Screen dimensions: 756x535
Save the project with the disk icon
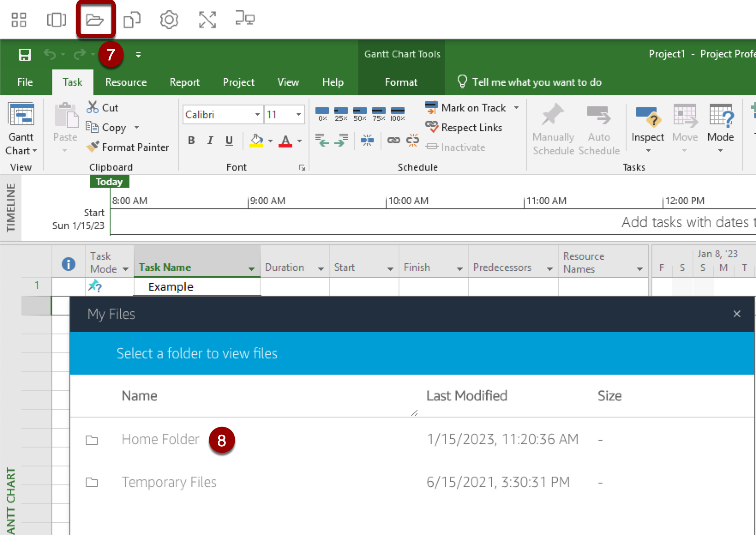(x=24, y=55)
